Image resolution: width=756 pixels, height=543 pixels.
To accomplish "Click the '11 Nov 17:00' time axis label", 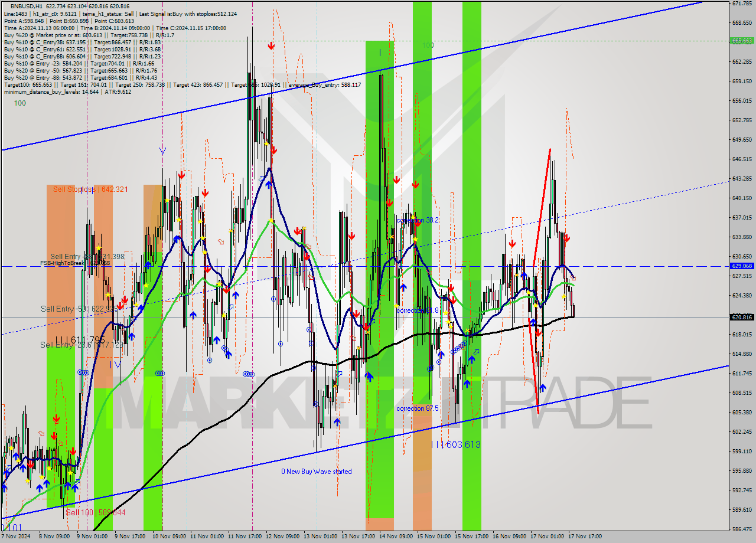I will click(x=245, y=537).
